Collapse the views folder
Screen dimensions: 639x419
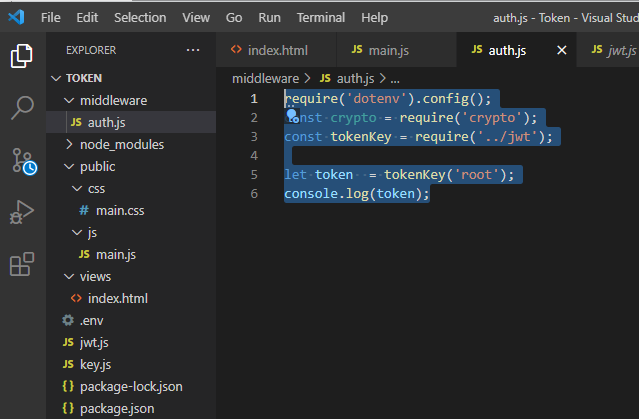coord(69,276)
